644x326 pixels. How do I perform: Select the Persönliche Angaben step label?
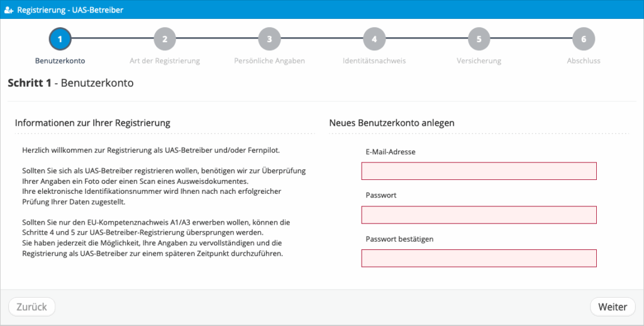(x=269, y=61)
